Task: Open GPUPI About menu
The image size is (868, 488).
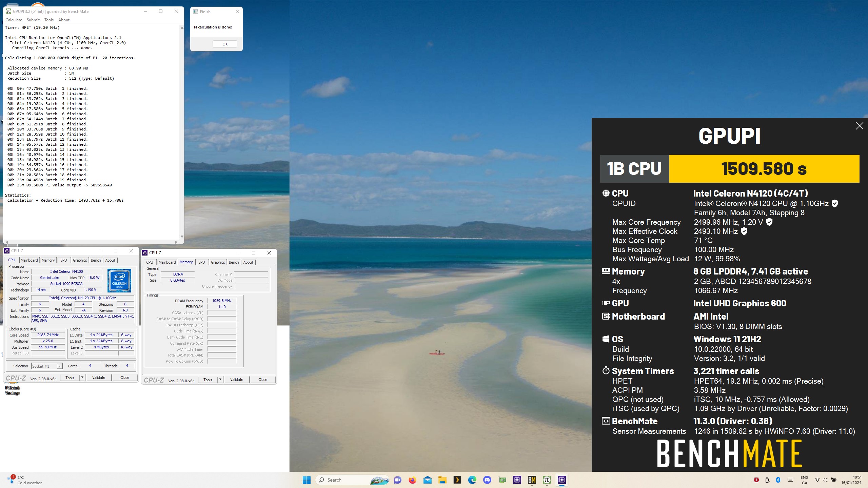Action: (64, 20)
